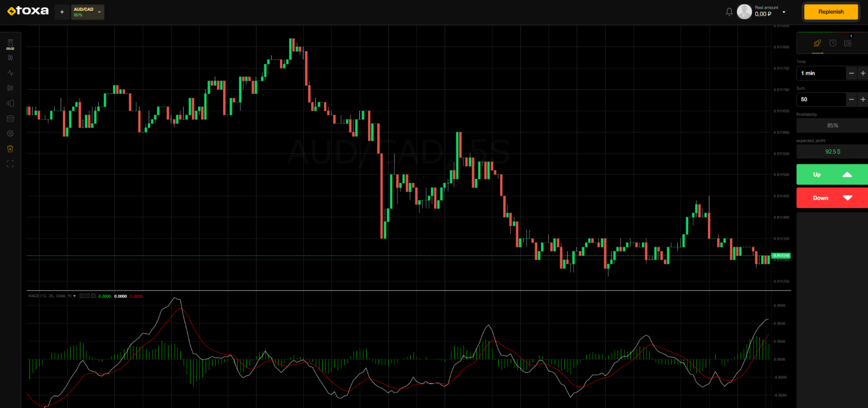Decrease Time with the minus button
Image resolution: width=868 pixels, height=408 pixels.
851,73
